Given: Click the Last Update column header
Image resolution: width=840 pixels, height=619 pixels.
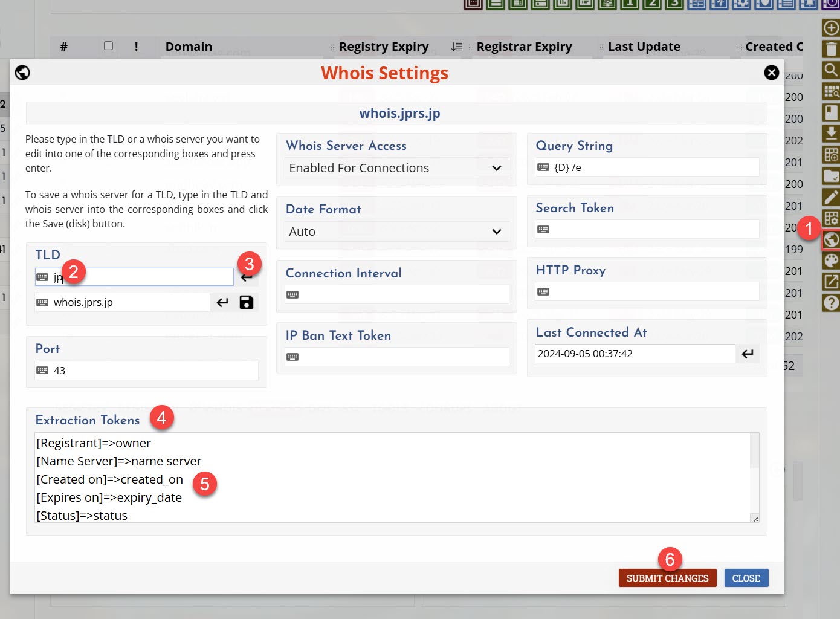Looking at the screenshot, I should click(x=644, y=47).
